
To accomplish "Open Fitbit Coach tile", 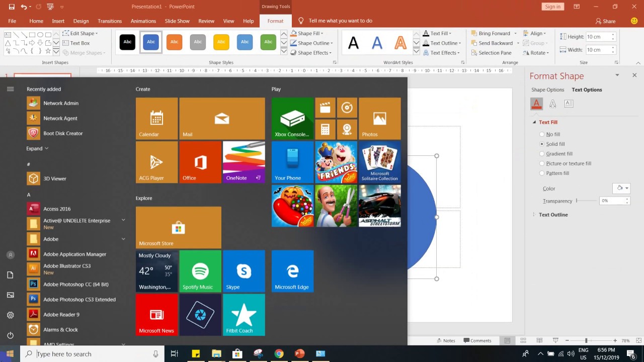I will (244, 315).
